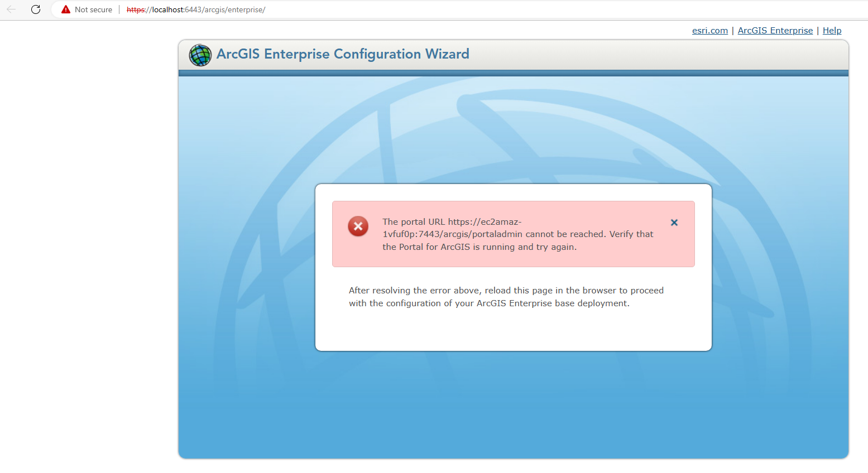
Task: Open the esri.com link
Action: (710, 31)
